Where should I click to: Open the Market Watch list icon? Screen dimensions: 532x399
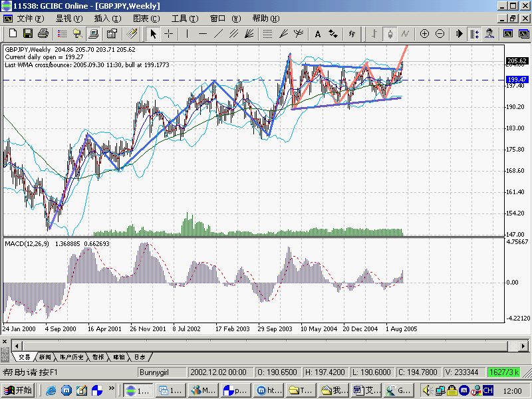coord(62,34)
